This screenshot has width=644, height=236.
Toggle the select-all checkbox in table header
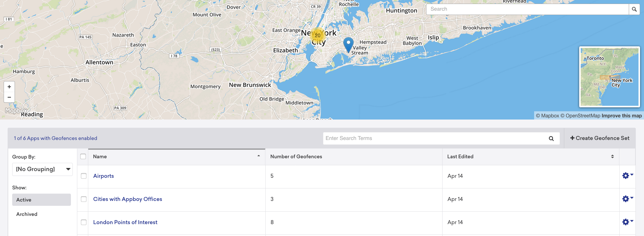pos(83,156)
